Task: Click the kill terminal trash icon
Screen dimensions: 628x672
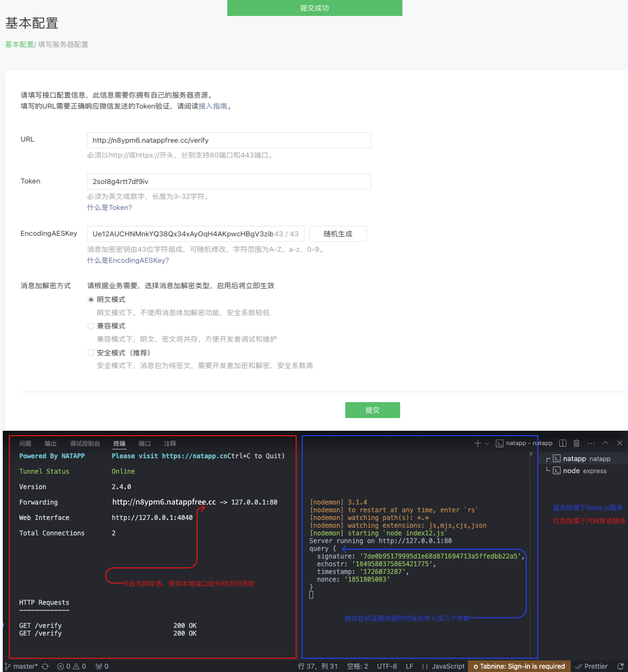Action: click(577, 443)
